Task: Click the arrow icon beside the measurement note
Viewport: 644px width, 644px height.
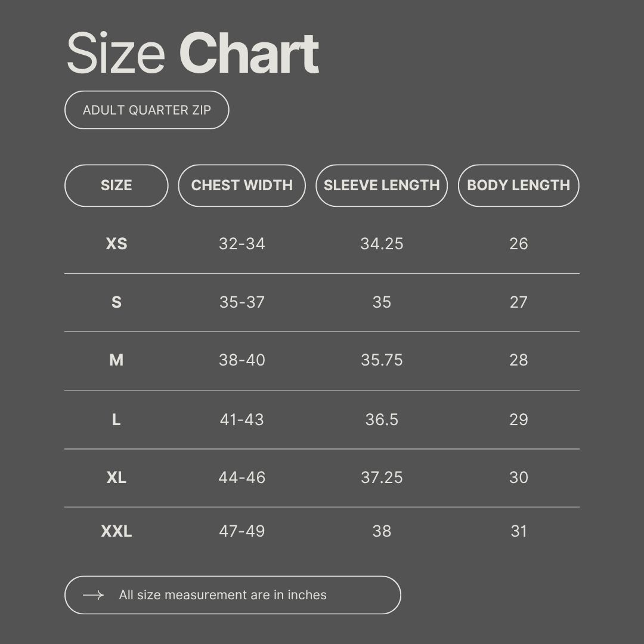Action: (x=93, y=595)
